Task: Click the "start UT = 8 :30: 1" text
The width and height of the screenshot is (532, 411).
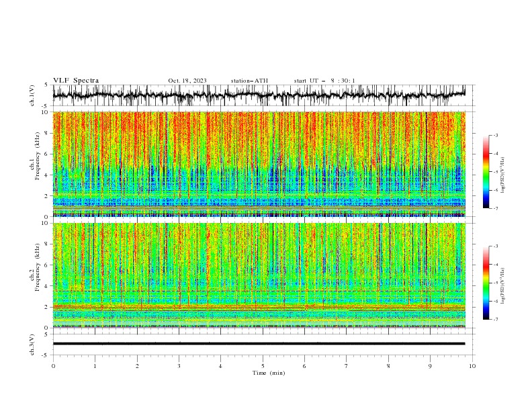Action: click(324, 81)
